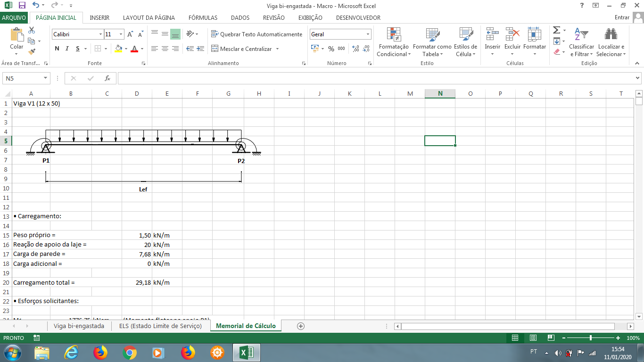The width and height of the screenshot is (644, 362).
Task: Click the Clear eraser icon
Action: click(556, 52)
